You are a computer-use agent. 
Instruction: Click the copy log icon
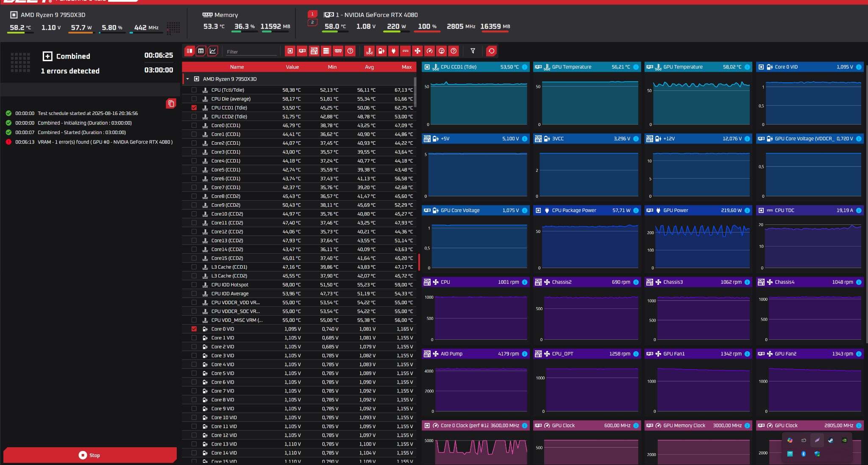(171, 104)
